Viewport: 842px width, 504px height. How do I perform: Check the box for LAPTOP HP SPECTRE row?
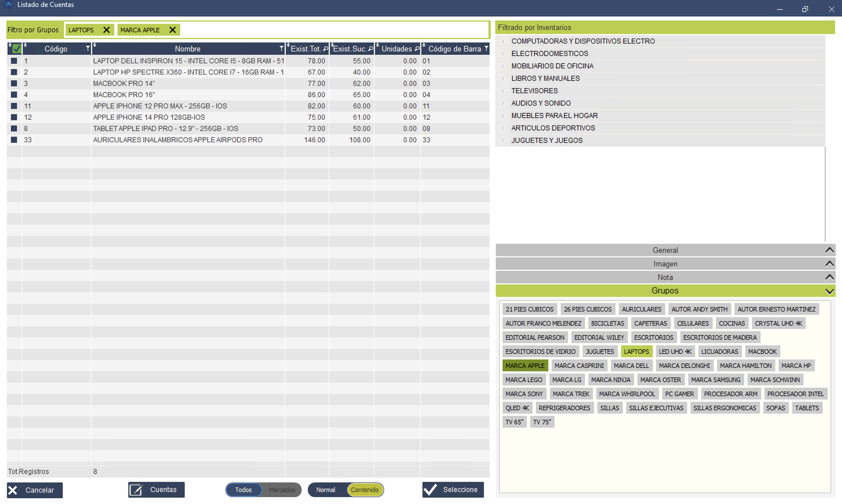coord(14,72)
